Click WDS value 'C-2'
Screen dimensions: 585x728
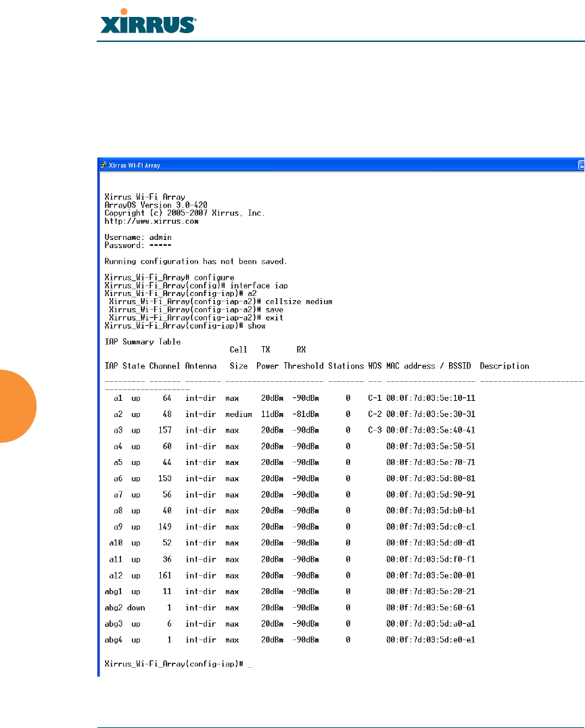375,414
